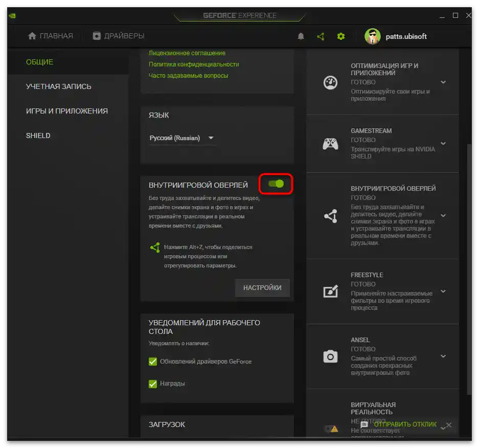479x448 pixels.
Task: Uncheck GeForce driver updates notification
Action: click(x=153, y=362)
